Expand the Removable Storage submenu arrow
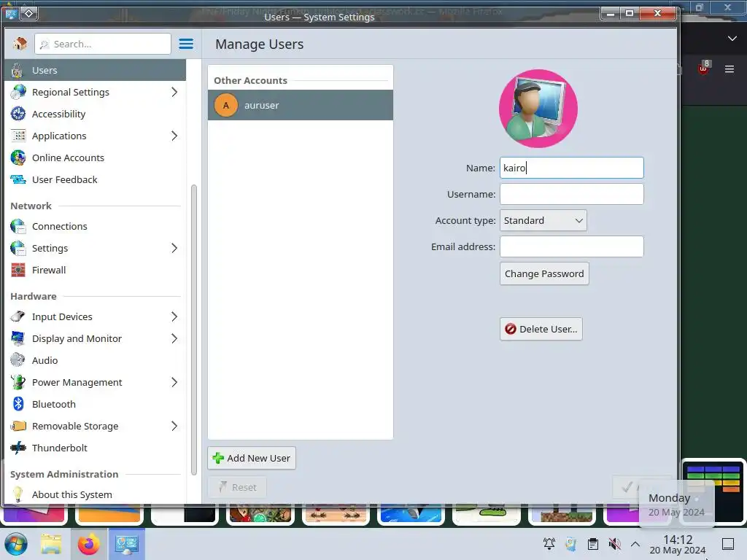The height and width of the screenshot is (560, 747). point(174,426)
